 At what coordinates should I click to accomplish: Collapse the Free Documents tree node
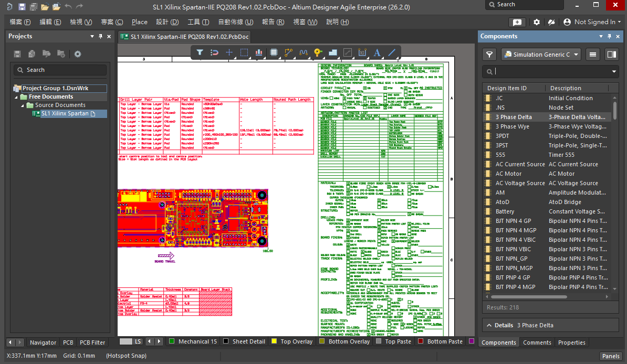(x=16, y=97)
